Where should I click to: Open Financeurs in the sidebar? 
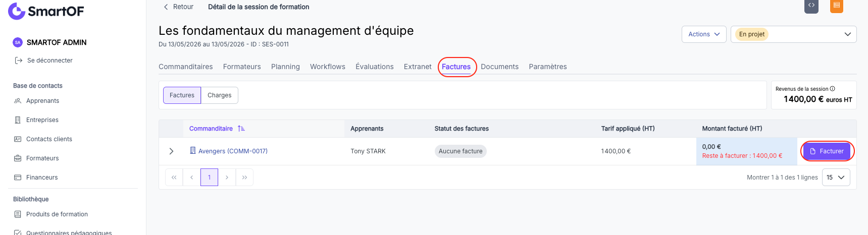pos(42,178)
